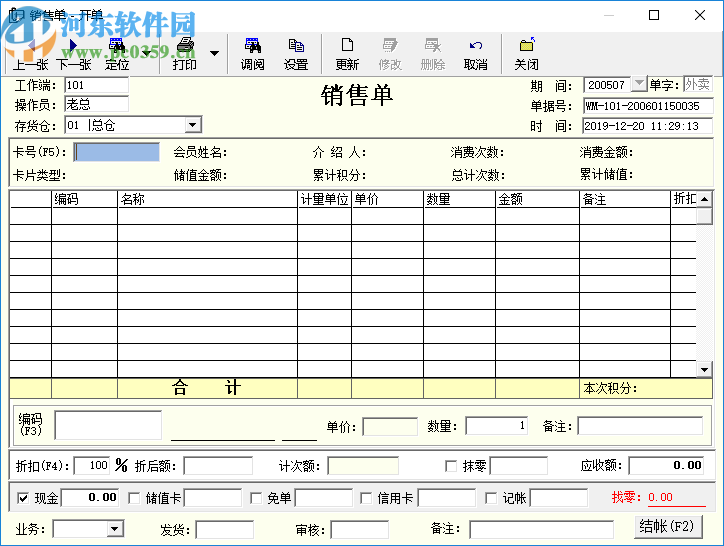Expand the 存货仓 warehouse dropdown
Image resolution: width=724 pixels, height=546 pixels.
tap(193, 125)
